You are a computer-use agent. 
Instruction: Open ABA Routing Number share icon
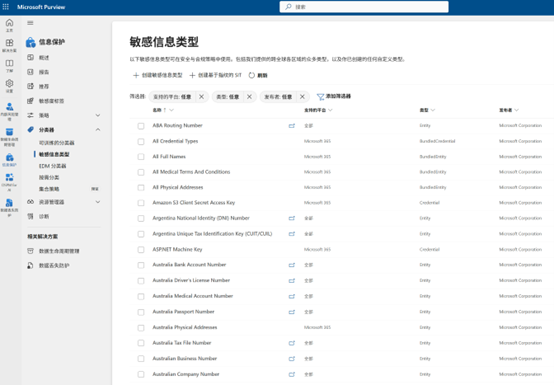(292, 126)
